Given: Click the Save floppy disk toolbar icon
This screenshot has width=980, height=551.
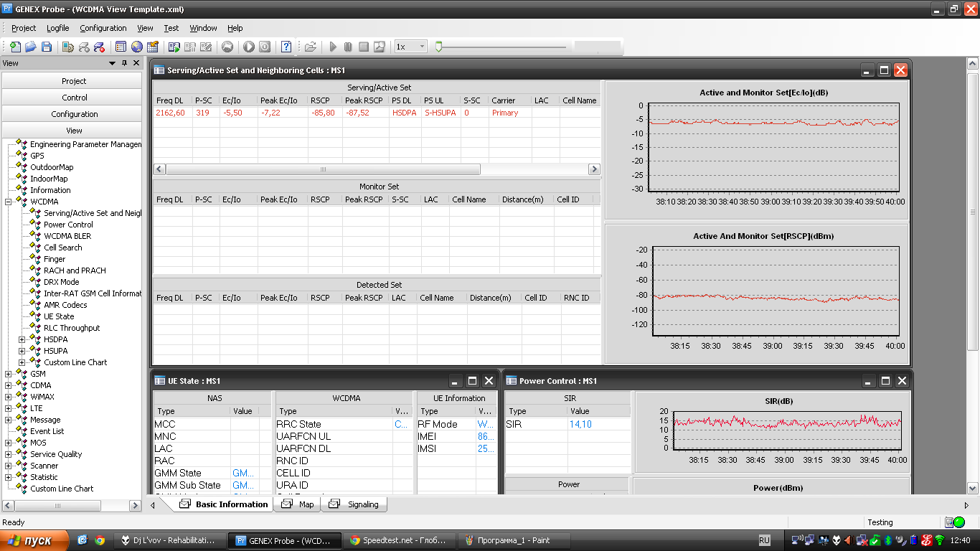Looking at the screenshot, I should (47, 47).
